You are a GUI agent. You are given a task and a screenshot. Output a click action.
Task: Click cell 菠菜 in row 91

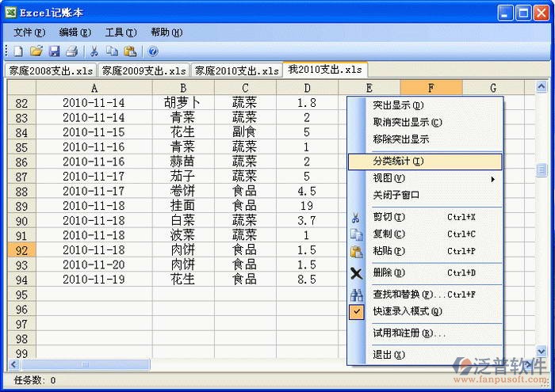tap(182, 235)
